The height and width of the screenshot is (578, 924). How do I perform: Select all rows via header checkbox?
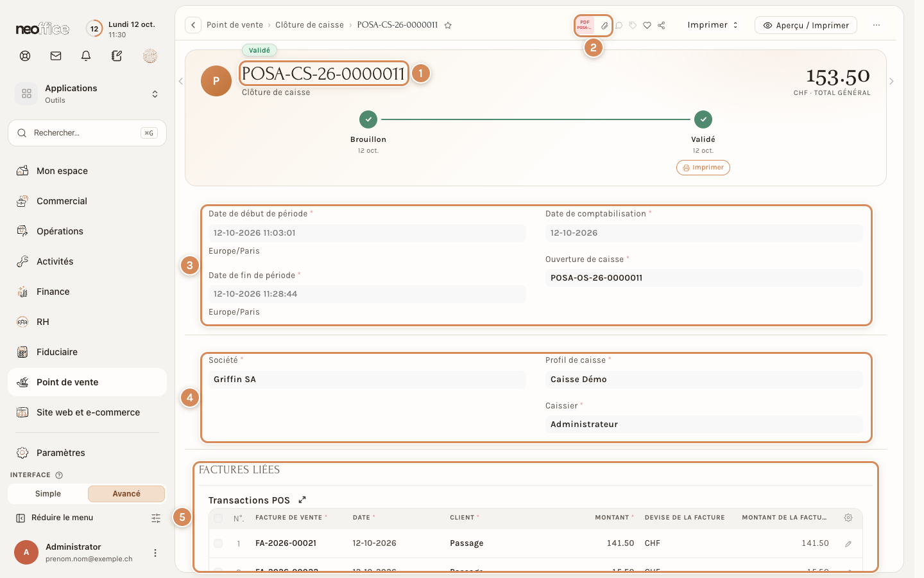pos(218,518)
